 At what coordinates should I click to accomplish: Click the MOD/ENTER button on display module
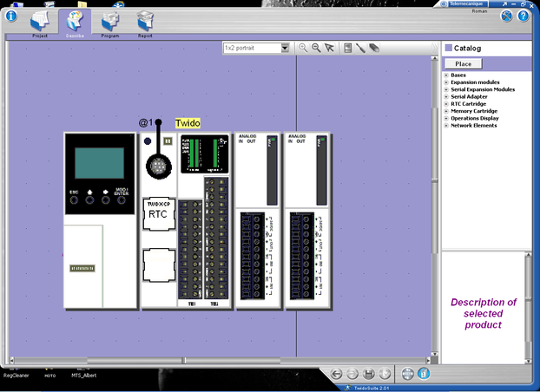tap(122, 199)
